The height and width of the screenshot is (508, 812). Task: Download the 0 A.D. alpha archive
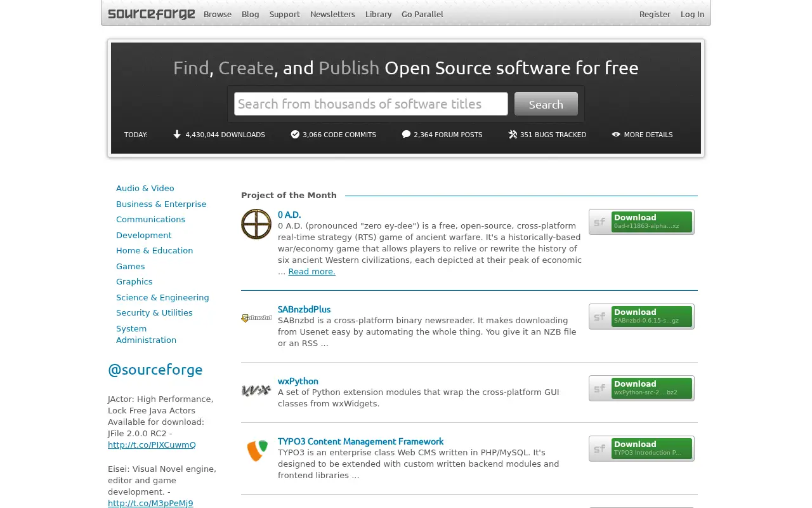point(641,222)
